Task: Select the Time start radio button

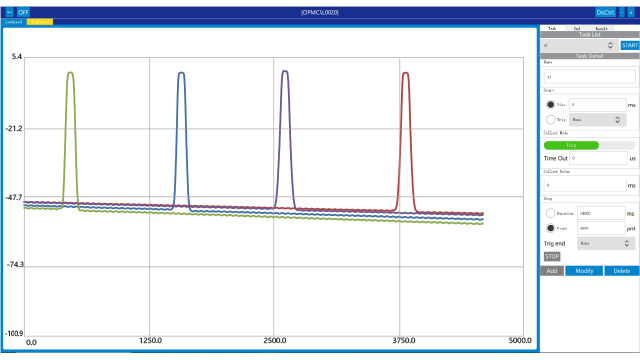Action: coord(550,105)
